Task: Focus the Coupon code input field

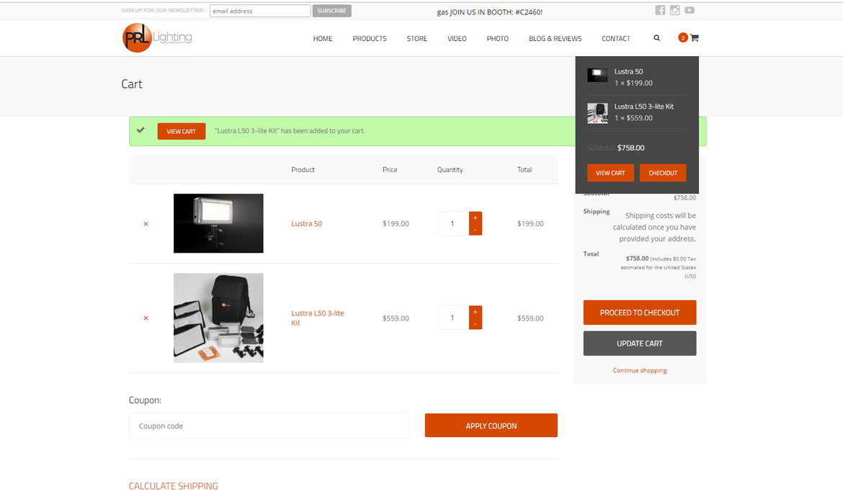Action: tap(269, 426)
